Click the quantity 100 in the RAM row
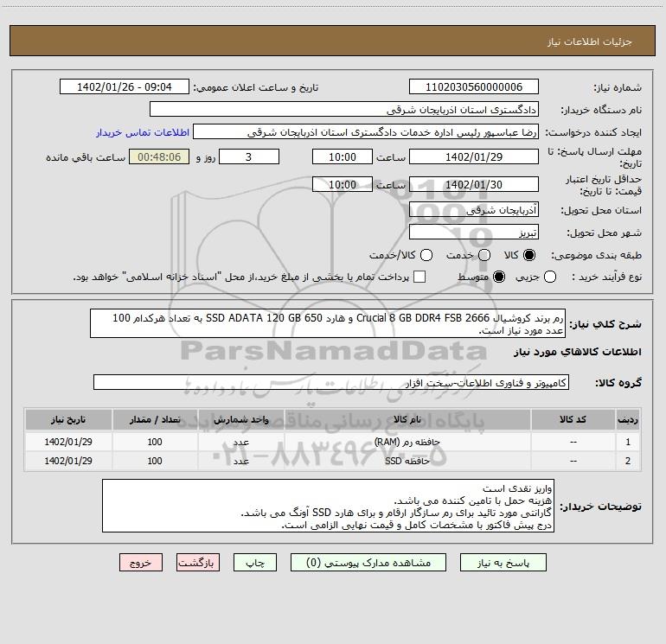The height and width of the screenshot is (644, 666). pos(155,442)
